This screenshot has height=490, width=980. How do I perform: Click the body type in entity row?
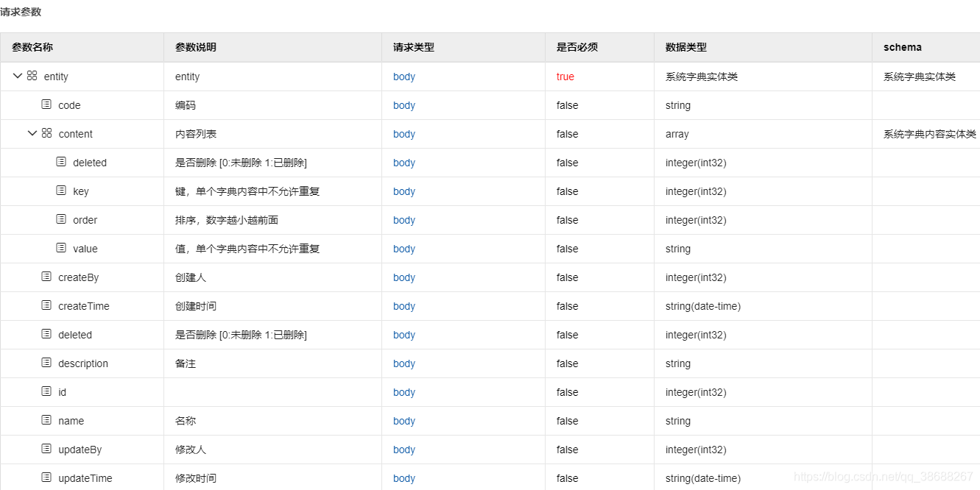[x=404, y=77]
